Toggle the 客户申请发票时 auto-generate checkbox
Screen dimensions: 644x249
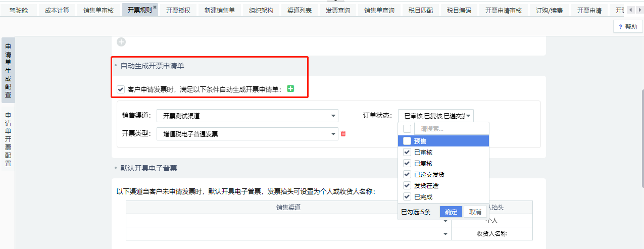click(x=121, y=89)
